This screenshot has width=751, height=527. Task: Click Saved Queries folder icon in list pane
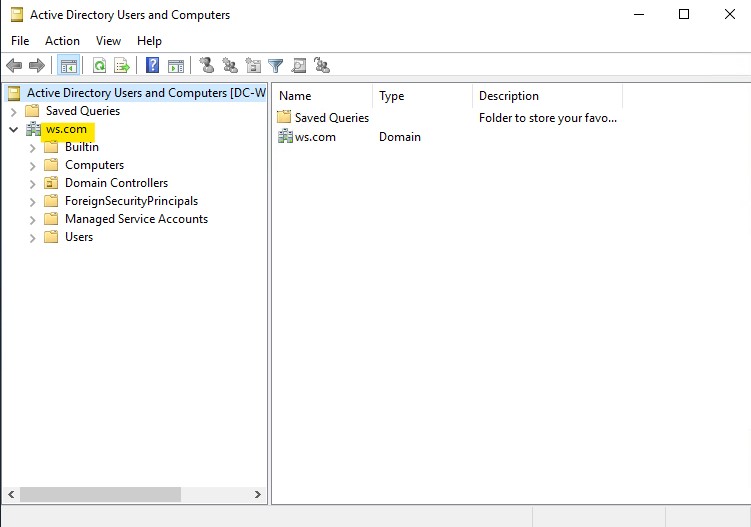pyautogui.click(x=284, y=117)
